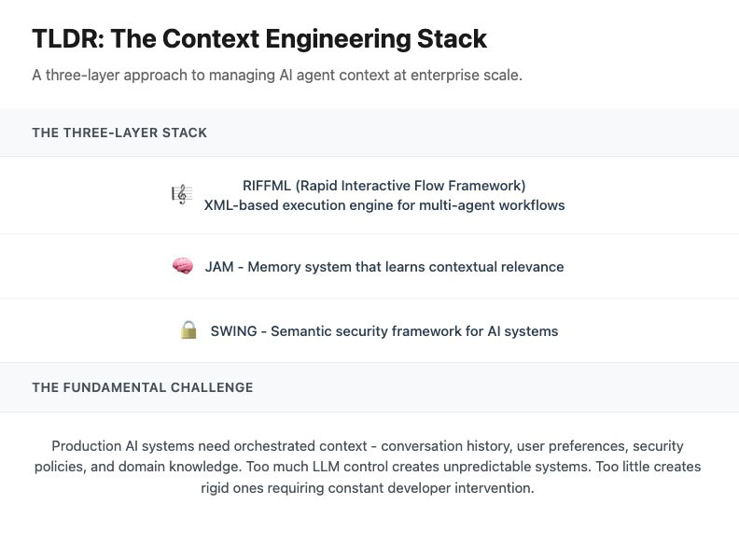Screen dimensions: 739x560
Task: Click the brain emoji next to JAM
Action: pos(183,266)
